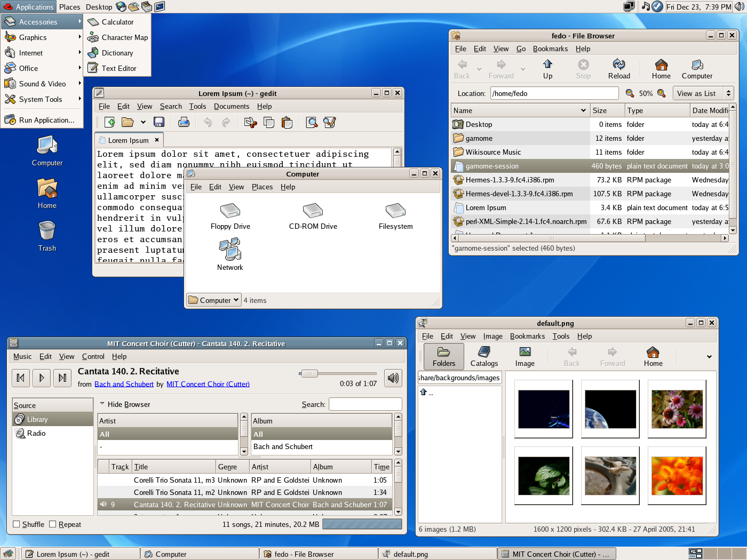Open the Bookmarks menu in the File Browser
The width and height of the screenshot is (747, 560).
coord(550,49)
